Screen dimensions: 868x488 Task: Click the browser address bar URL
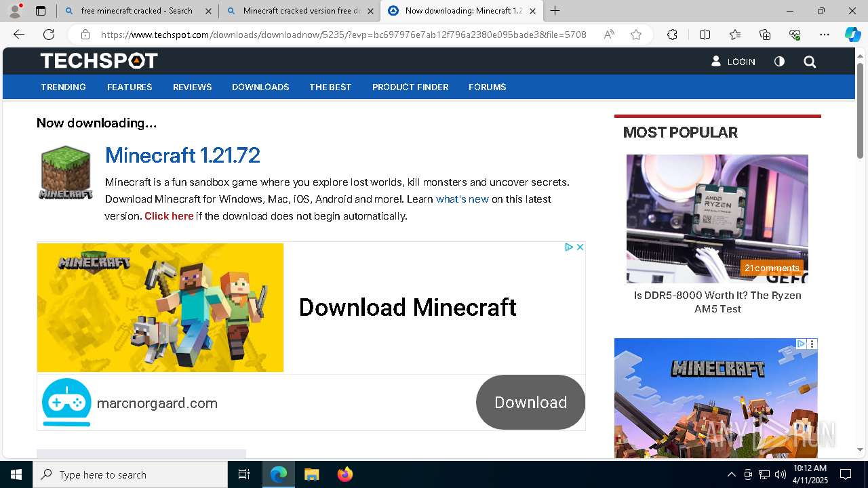pyautogui.click(x=343, y=35)
